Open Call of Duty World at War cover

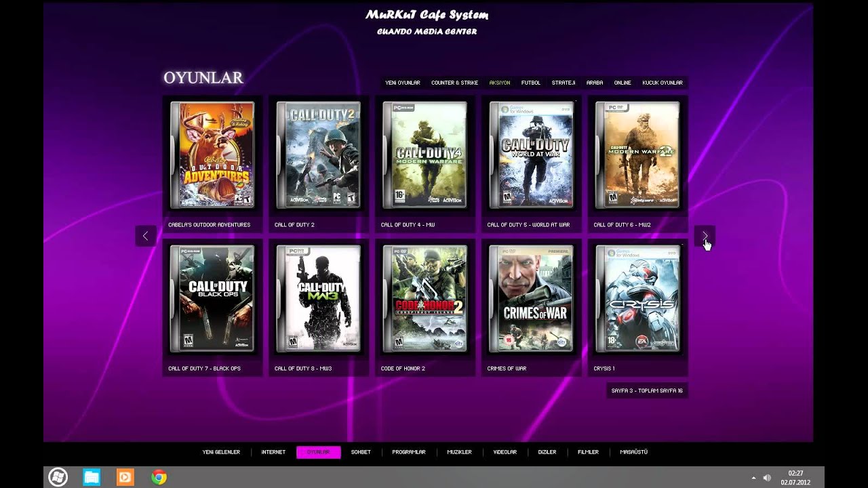[x=531, y=155]
